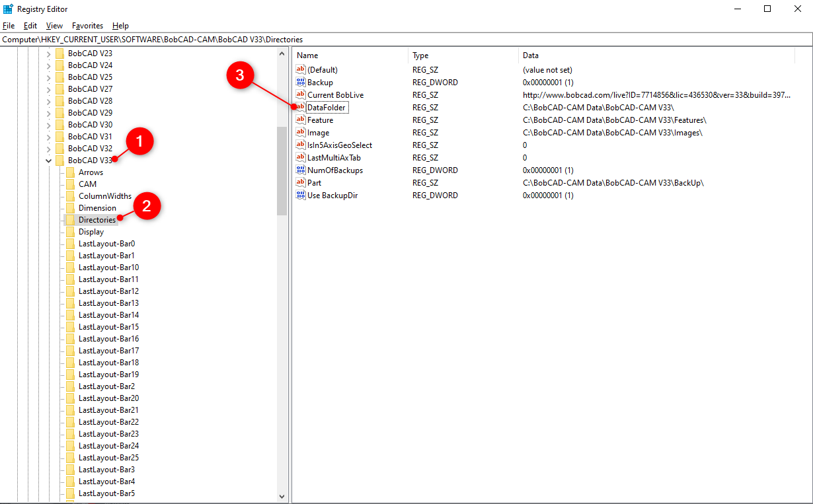Click the Use BackupDir DWORD icon
Screen dimensions: 813x504
(x=301, y=195)
